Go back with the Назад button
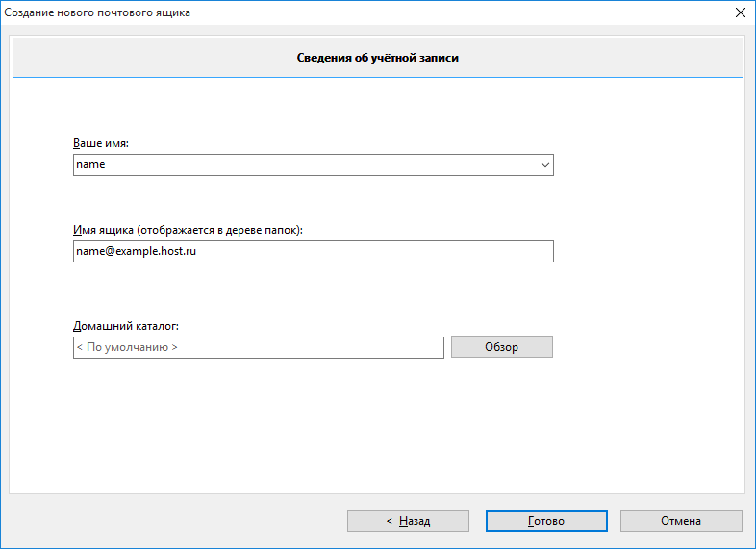 coord(408,521)
